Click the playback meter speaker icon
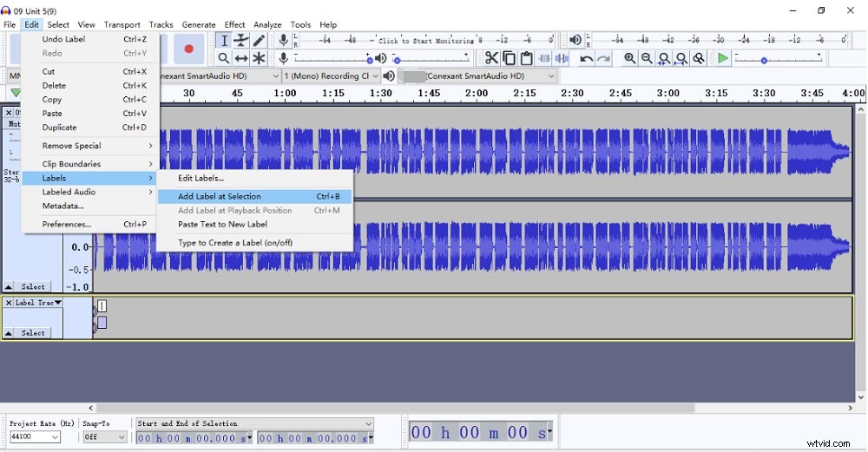 [575, 40]
